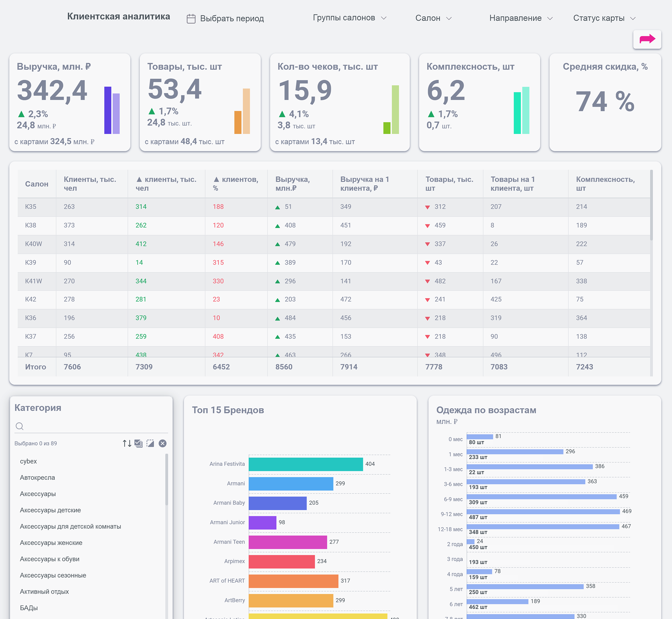Image resolution: width=672 pixels, height=619 pixels.
Task: Click the K38 salon row
Action: coord(334,225)
